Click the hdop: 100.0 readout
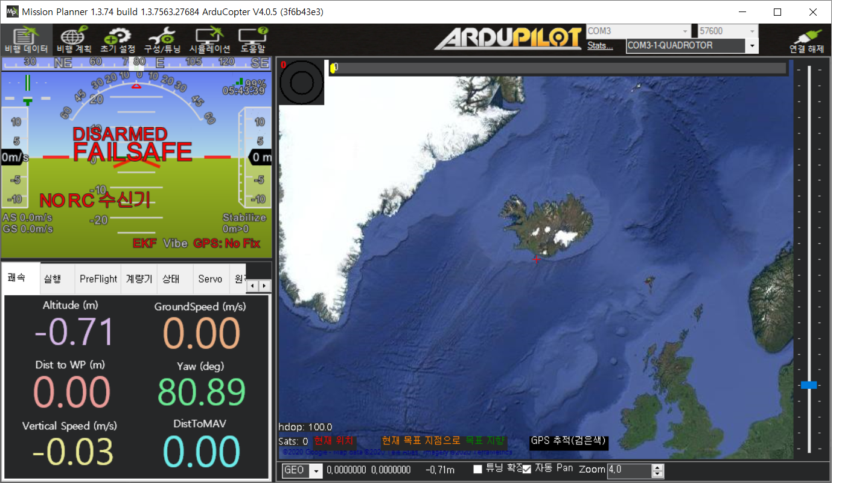The image size is (868, 483). pos(305,427)
